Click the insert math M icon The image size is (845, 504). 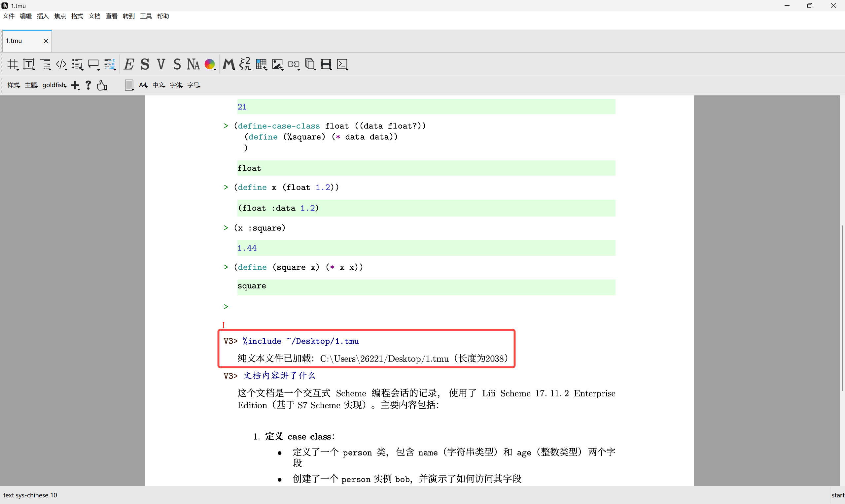pyautogui.click(x=229, y=64)
